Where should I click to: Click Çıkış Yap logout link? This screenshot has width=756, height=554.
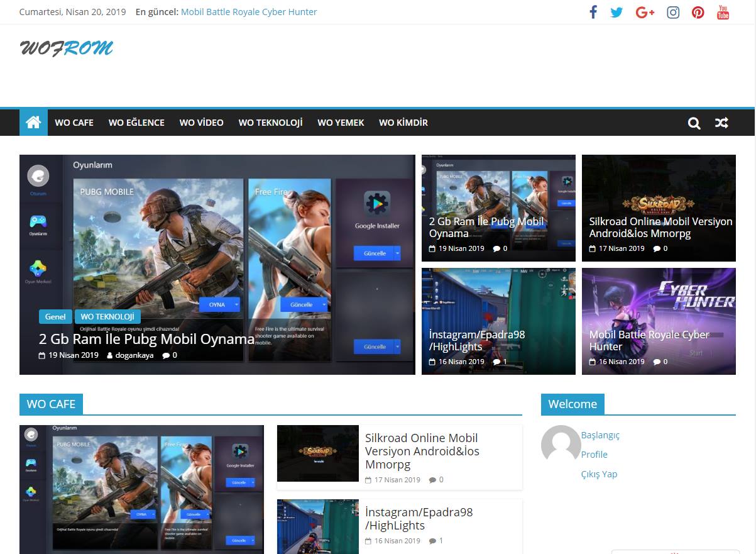click(x=600, y=474)
